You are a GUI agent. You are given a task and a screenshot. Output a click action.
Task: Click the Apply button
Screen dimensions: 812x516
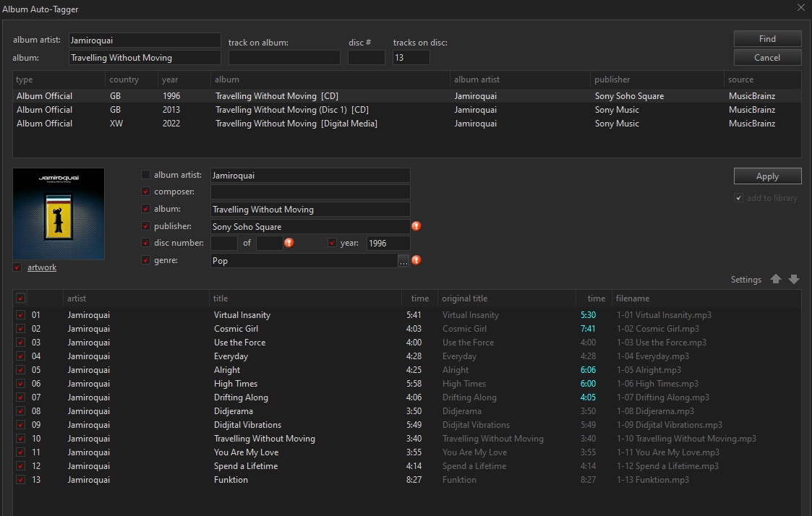coord(767,176)
